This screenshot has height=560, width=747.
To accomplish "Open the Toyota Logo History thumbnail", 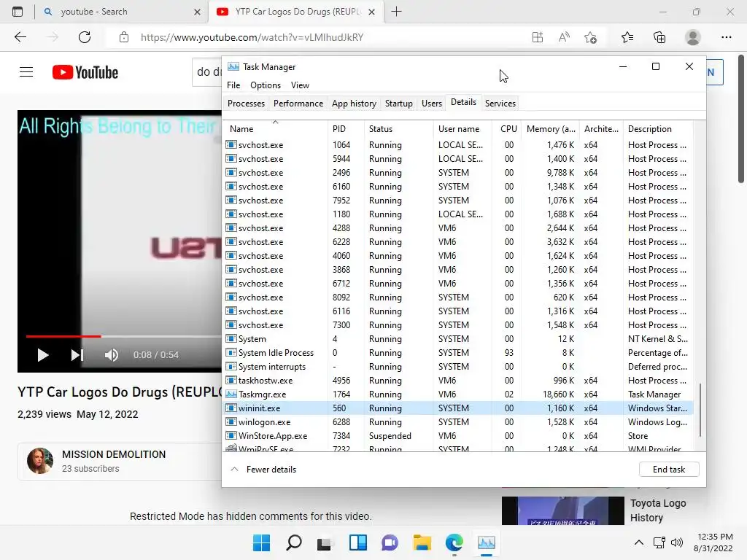I will 562,511.
